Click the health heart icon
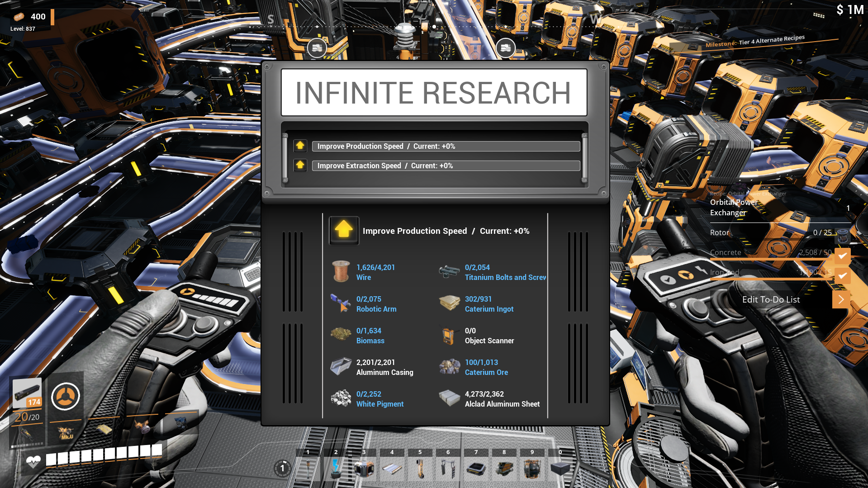 (33, 461)
